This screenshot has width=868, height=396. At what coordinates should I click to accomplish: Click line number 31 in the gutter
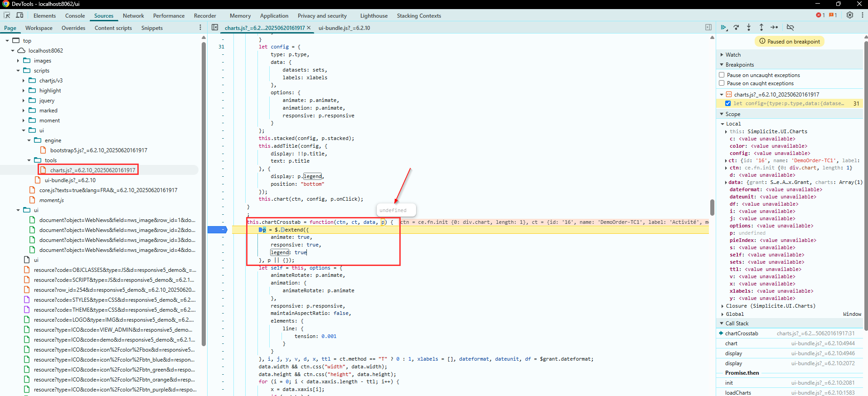pos(221,47)
